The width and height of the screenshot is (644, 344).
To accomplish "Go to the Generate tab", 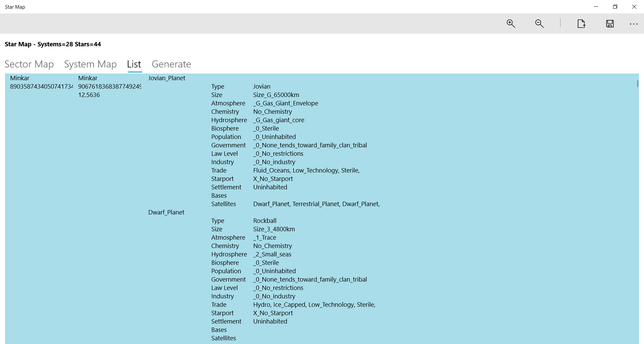I will click(x=171, y=64).
